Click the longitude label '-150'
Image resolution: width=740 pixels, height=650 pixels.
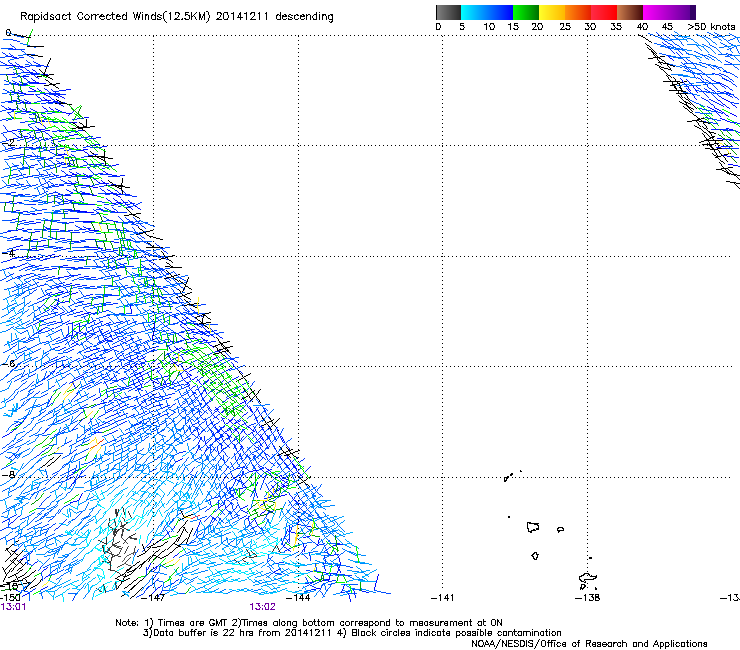pos(10,598)
